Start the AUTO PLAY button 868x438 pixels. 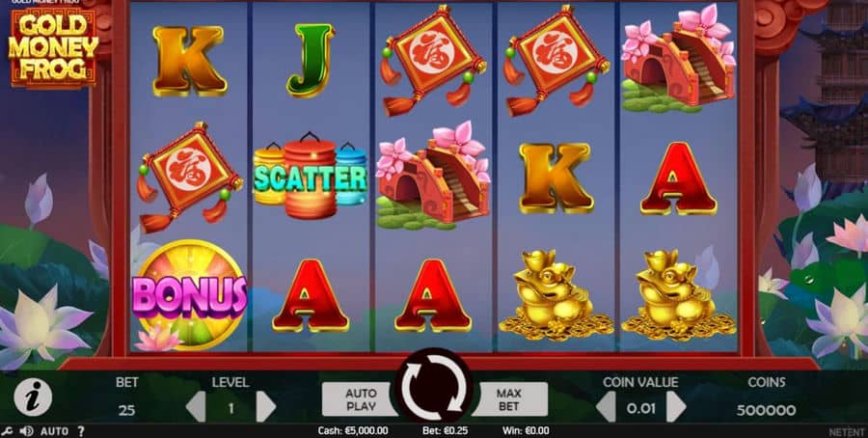[x=360, y=399]
